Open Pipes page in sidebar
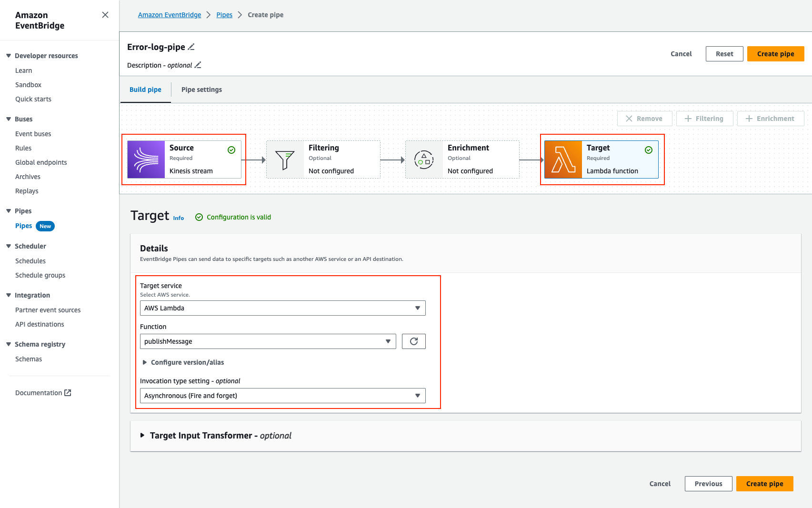The height and width of the screenshot is (508, 812). (24, 226)
